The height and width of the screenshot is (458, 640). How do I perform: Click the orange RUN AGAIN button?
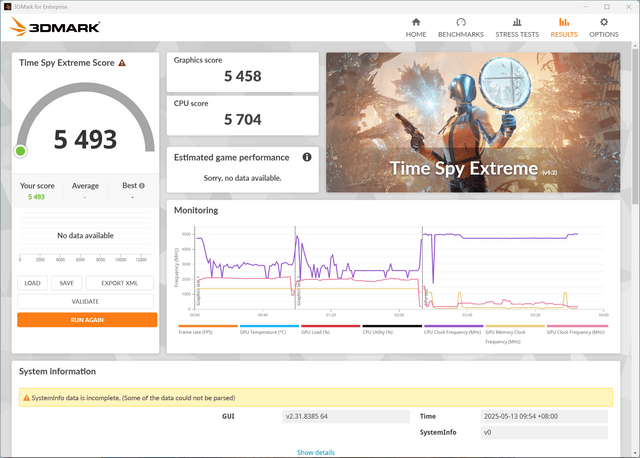(x=87, y=320)
